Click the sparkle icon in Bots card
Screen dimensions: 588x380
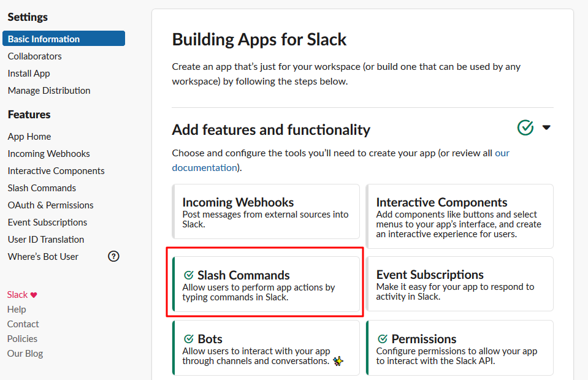click(x=338, y=362)
